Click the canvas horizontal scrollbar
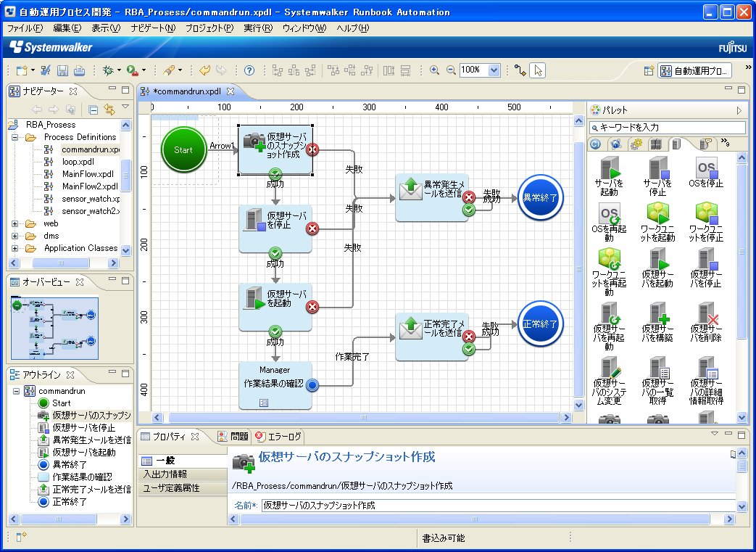The width and height of the screenshot is (756, 552). [x=364, y=417]
